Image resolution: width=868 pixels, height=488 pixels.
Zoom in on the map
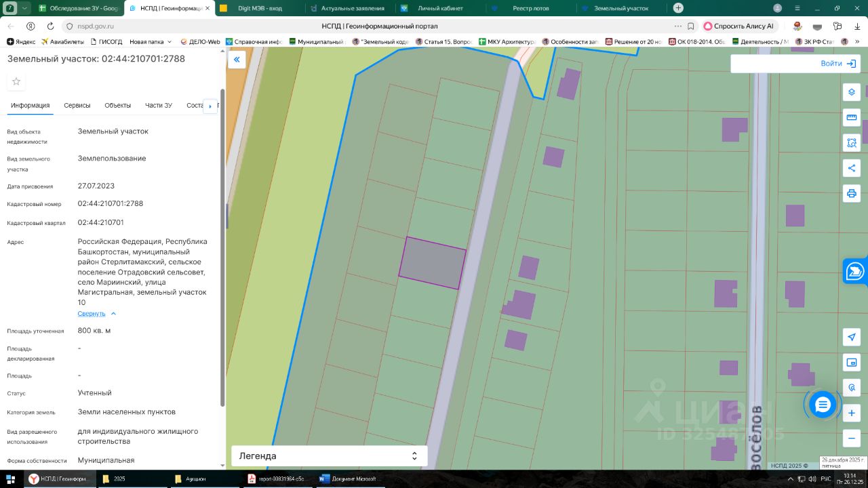pos(852,413)
